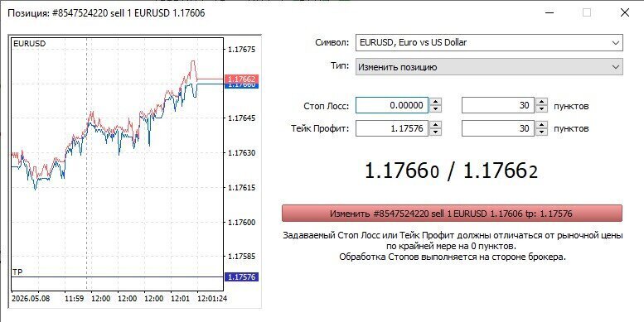This screenshot has height=322, width=644.
Task: Click the 11:59 time axis label
Action: pos(75,299)
